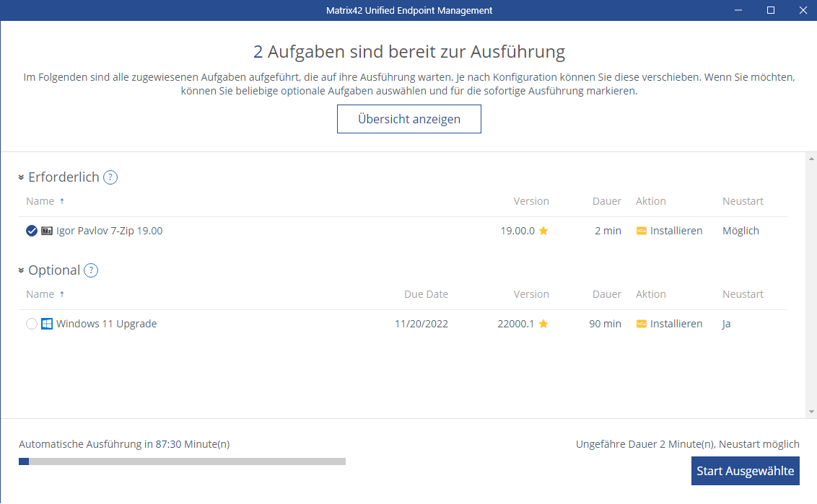
Task: Click the Ja restart value
Action: tap(726, 324)
